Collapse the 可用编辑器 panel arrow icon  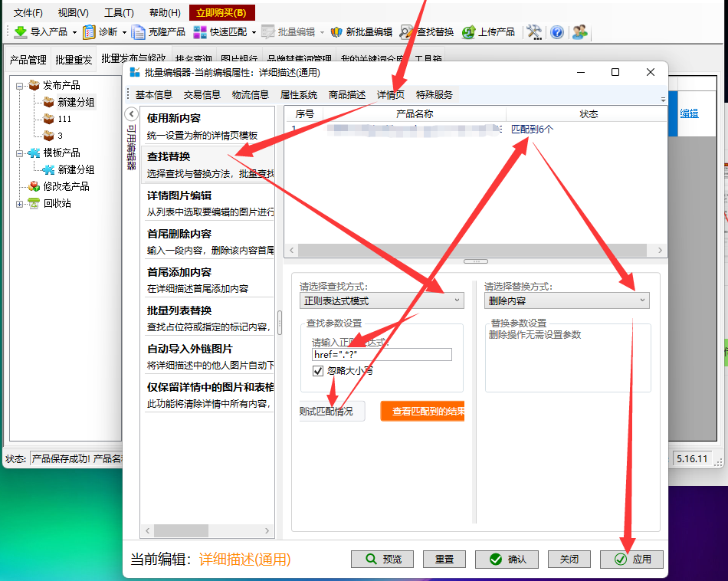point(131,113)
